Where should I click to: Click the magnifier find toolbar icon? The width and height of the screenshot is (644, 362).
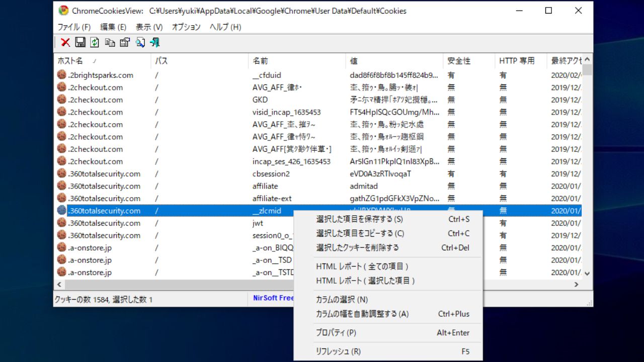point(140,43)
